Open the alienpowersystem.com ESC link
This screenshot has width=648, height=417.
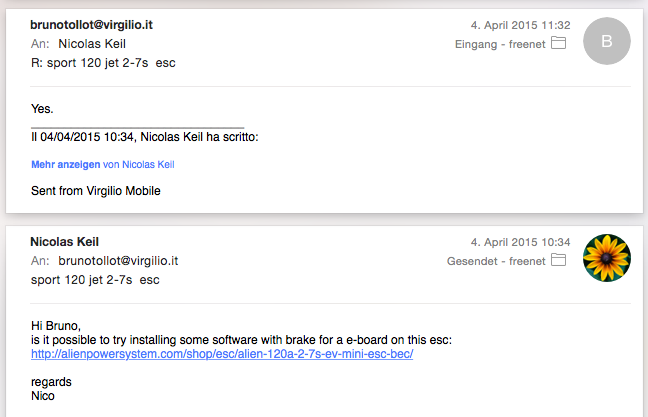(x=222, y=354)
